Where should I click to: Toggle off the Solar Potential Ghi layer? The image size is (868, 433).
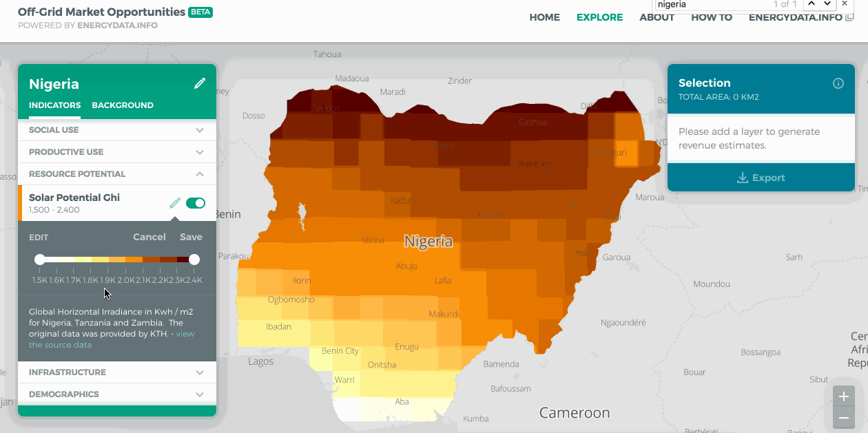(196, 203)
